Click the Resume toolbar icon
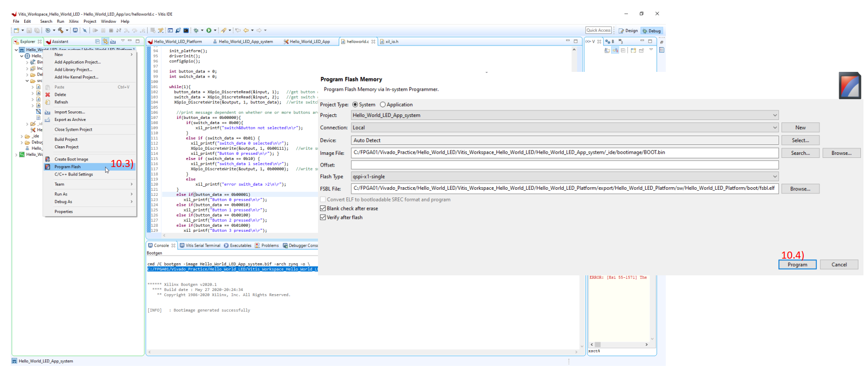The width and height of the screenshot is (868, 372). tap(95, 30)
